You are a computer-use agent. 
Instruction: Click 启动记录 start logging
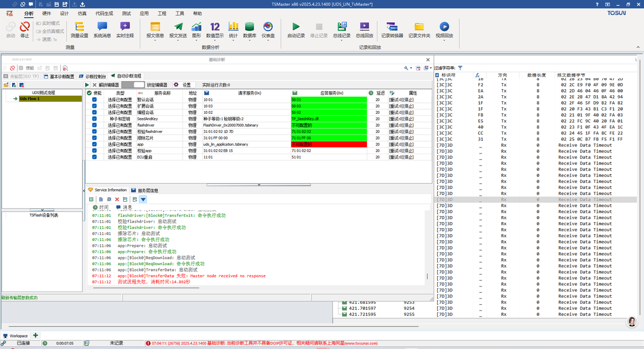pyautogui.click(x=296, y=30)
